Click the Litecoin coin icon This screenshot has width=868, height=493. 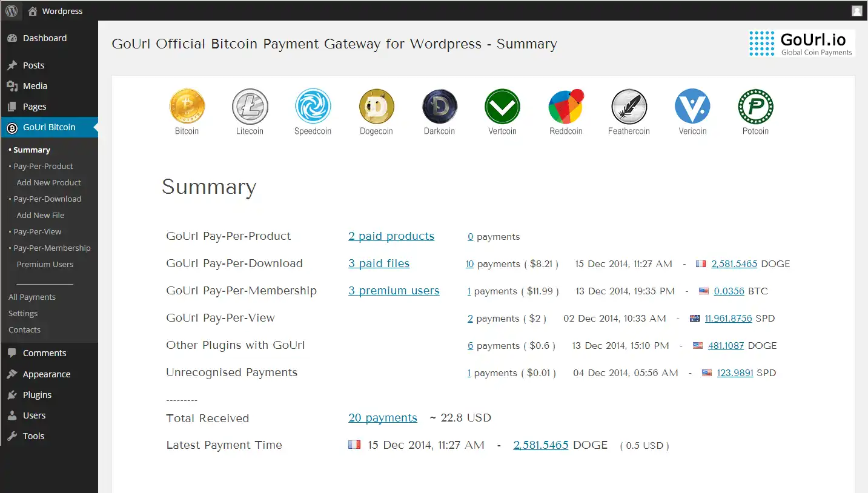250,107
